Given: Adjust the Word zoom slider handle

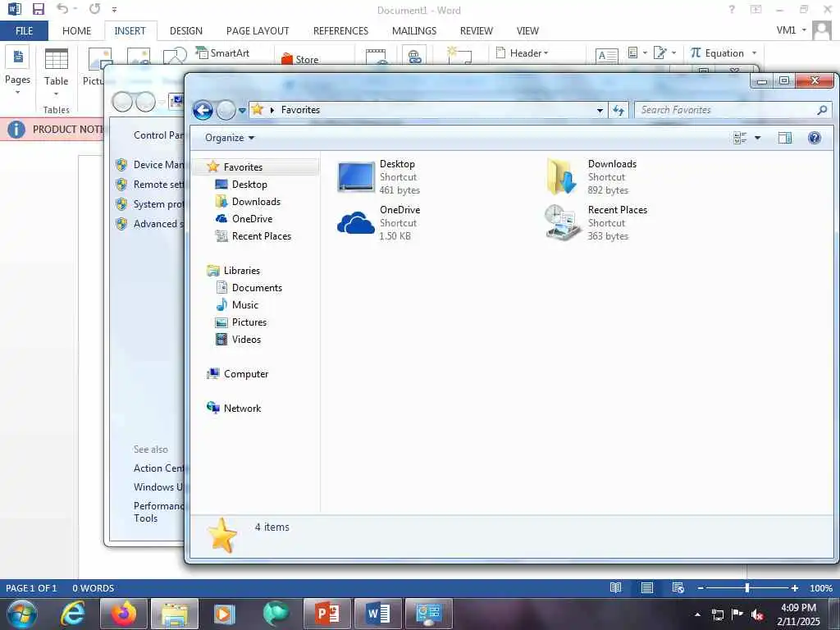Looking at the screenshot, I should pyautogui.click(x=746, y=587).
